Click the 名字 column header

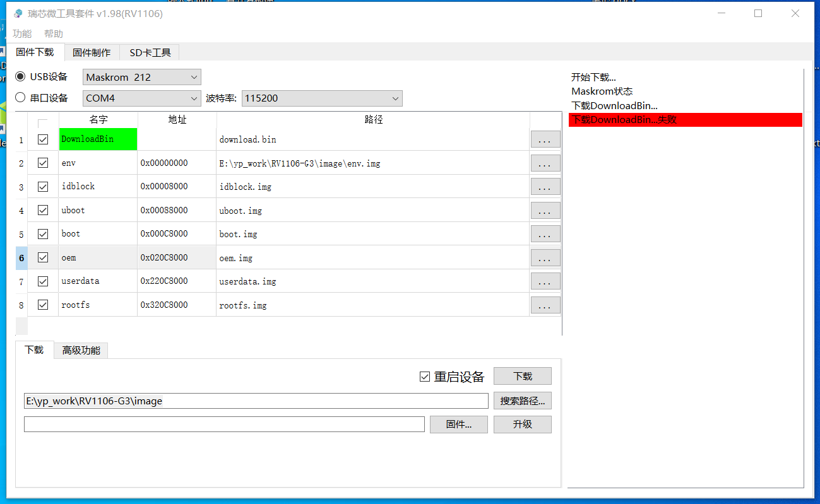click(98, 119)
